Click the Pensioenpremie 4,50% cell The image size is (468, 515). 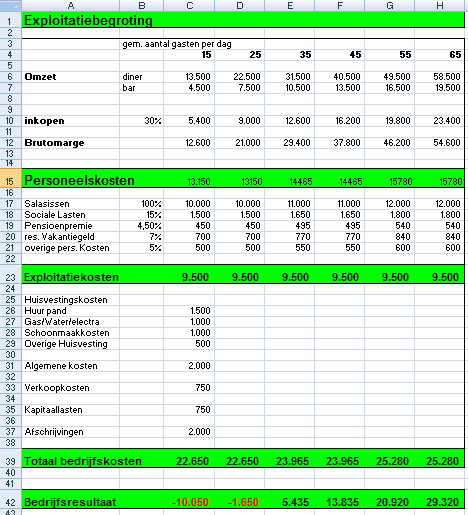pyautogui.click(x=142, y=226)
